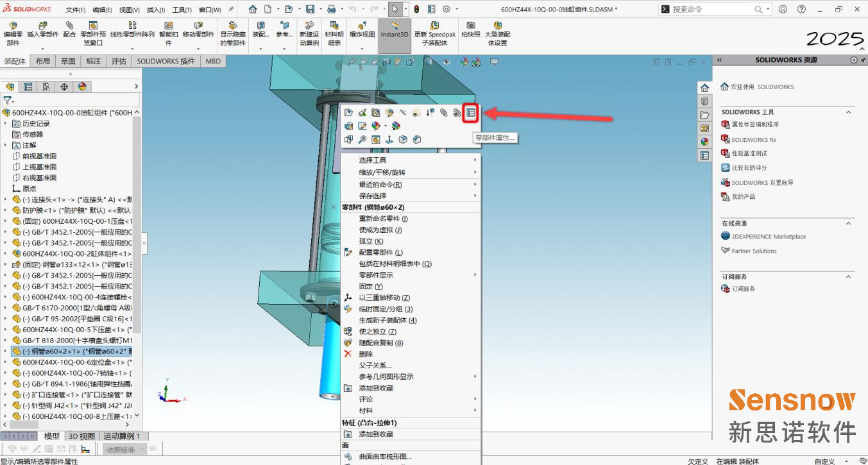The image size is (868, 465).
Task: Click the Take Snapshot (拍快照) camera icon
Action: pos(470,30)
